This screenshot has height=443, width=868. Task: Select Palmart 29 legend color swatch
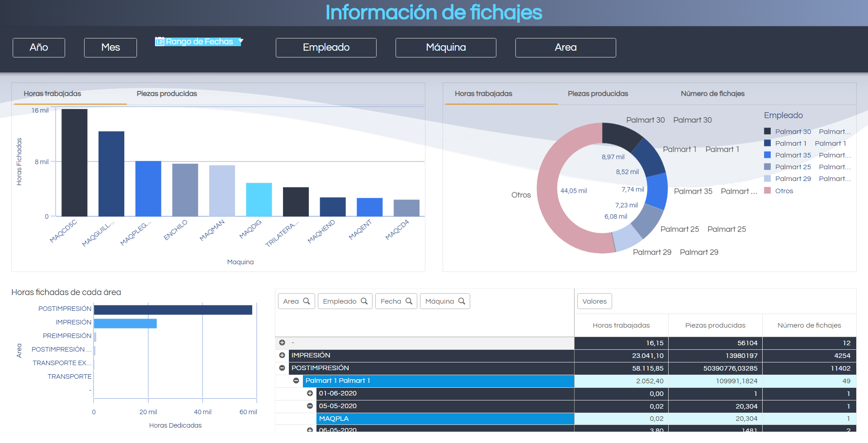[767, 178]
